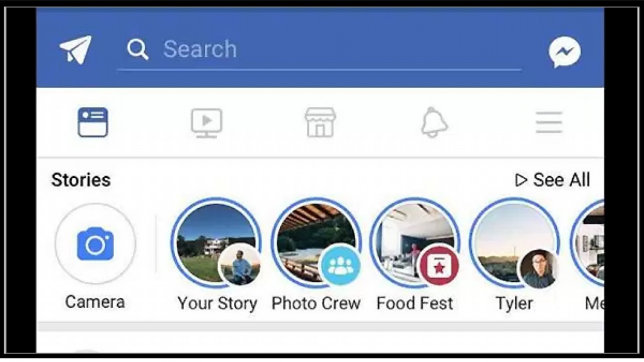Viewport: 644px width, 362px height.
Task: Tap the magnifying glass search icon
Action: [x=137, y=48]
